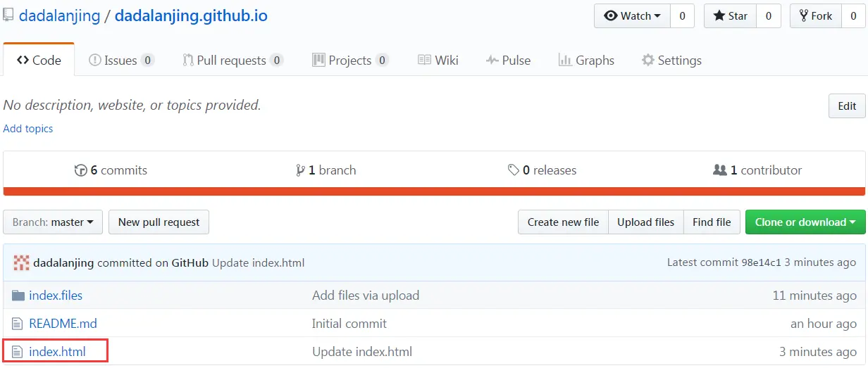Click the language color bar under stats
This screenshot has height=368, width=868.
pos(434,191)
